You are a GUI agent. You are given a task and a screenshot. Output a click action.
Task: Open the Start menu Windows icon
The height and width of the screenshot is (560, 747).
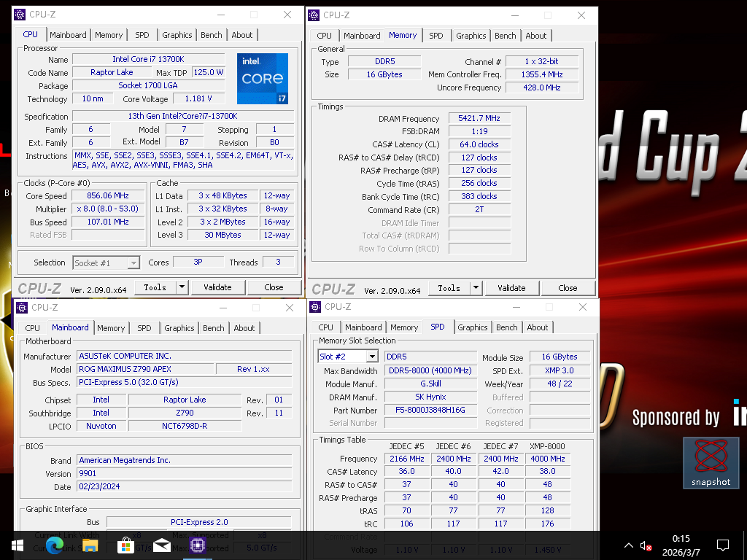click(18, 545)
